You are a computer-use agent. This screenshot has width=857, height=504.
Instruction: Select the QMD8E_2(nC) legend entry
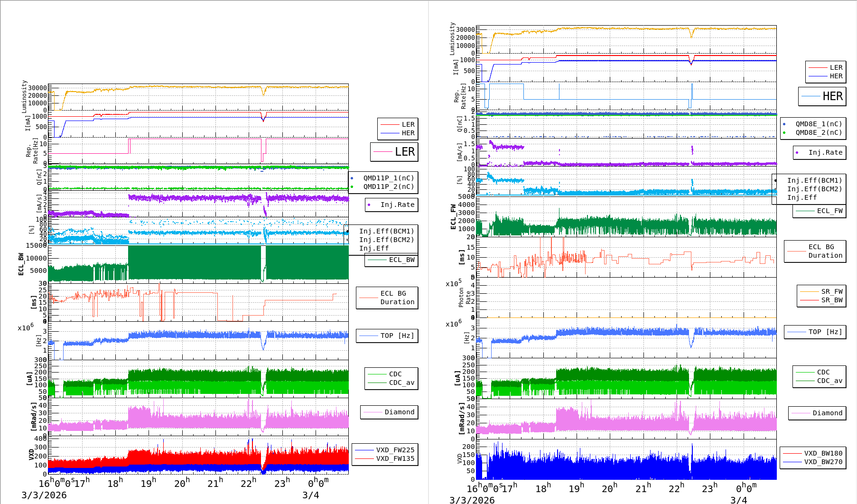pyautogui.click(x=818, y=132)
